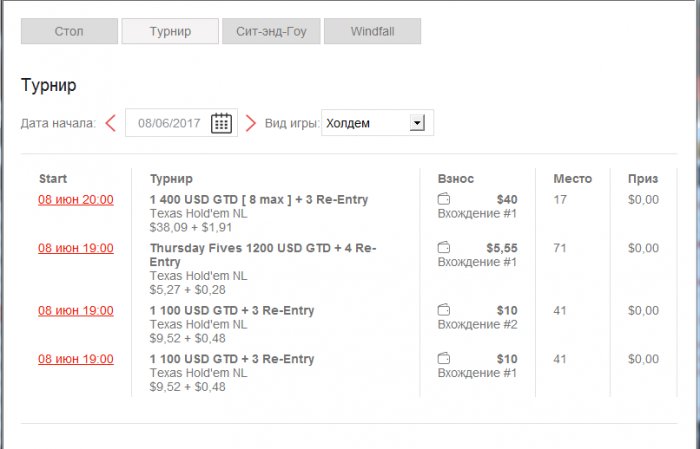
Task: Click wallet icon for the $5,55 buy-in
Action: [444, 247]
